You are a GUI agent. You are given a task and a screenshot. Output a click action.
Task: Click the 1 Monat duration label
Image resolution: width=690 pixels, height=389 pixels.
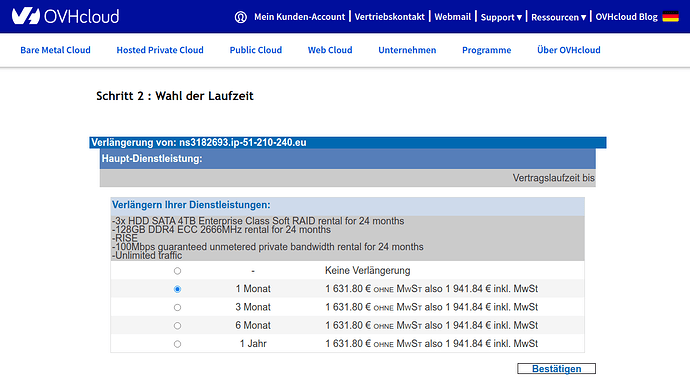253,289
